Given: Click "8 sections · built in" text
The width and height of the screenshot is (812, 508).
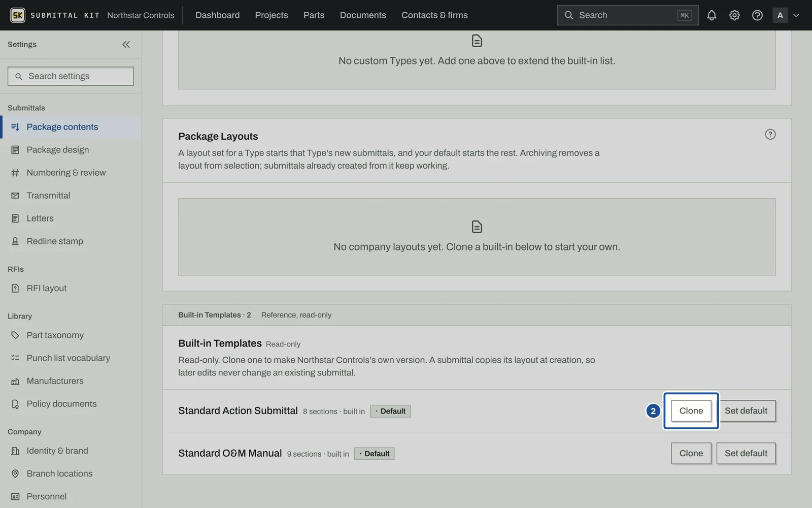Looking at the screenshot, I should pyautogui.click(x=334, y=411).
